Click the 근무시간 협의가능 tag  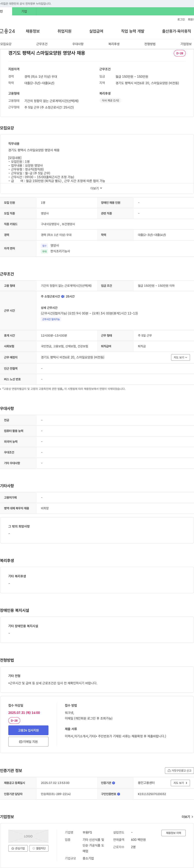pyautogui.click(x=51, y=319)
